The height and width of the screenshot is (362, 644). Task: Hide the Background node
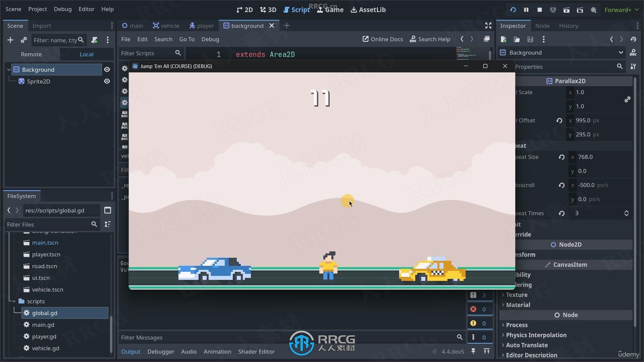(x=107, y=69)
